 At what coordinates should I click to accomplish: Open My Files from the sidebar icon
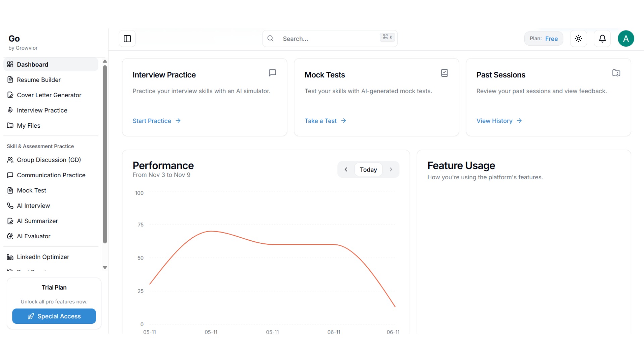tap(10, 125)
